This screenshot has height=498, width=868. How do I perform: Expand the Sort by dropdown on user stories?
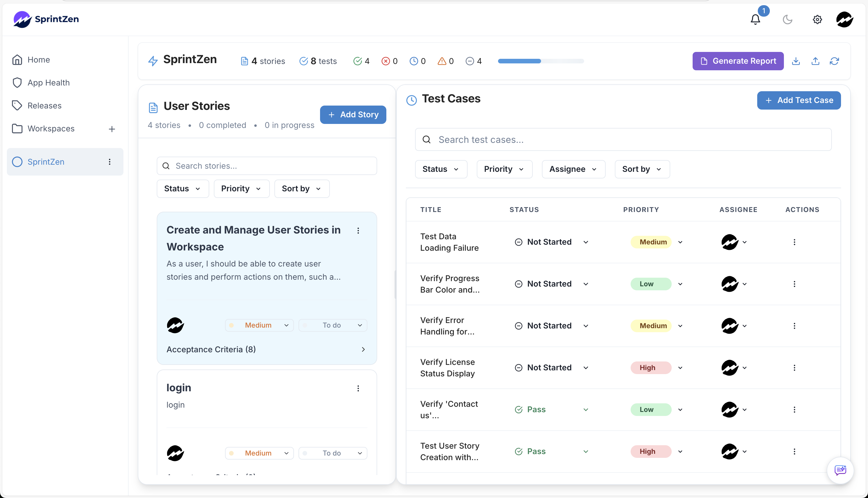click(301, 189)
